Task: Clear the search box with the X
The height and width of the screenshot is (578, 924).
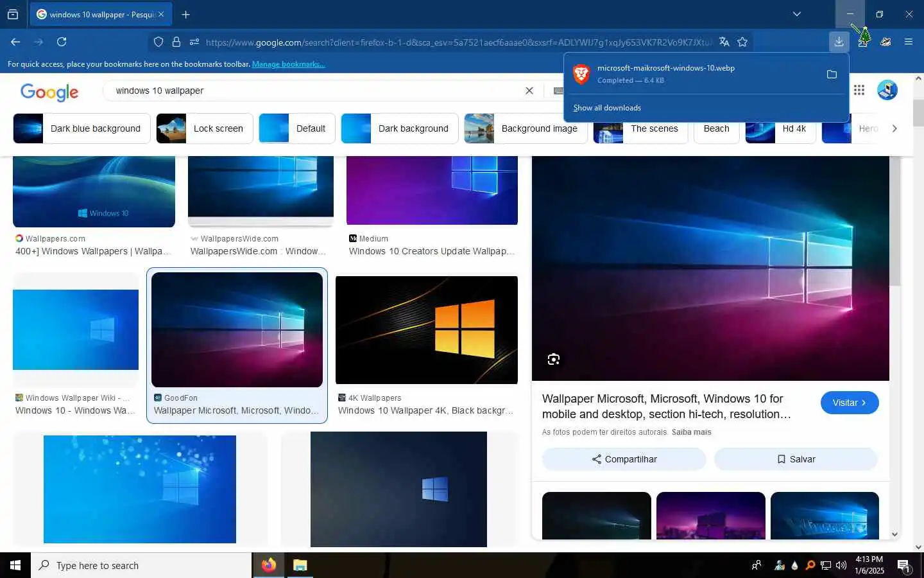Action: pyautogui.click(x=529, y=91)
